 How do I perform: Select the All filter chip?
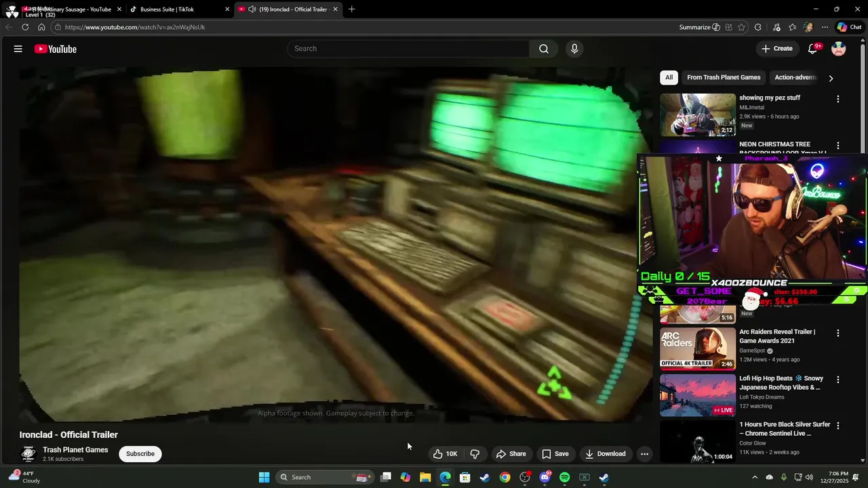[669, 77]
